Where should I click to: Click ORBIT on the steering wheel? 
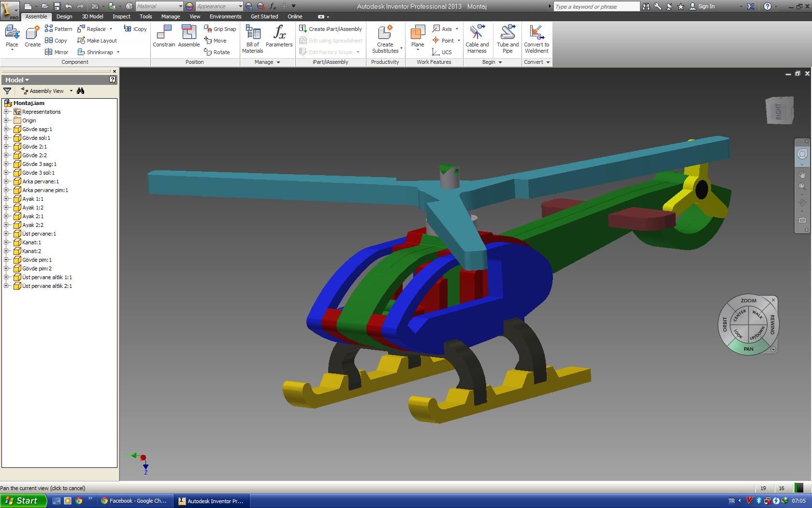725,324
